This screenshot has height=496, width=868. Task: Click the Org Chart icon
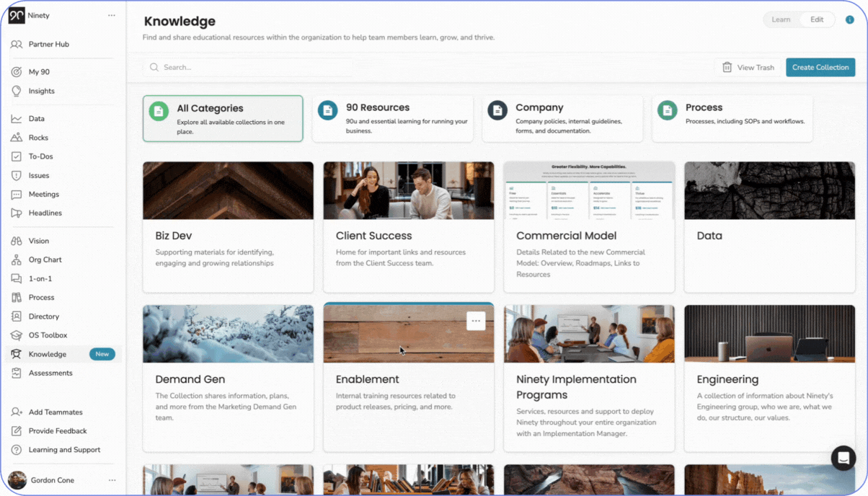[x=17, y=260]
